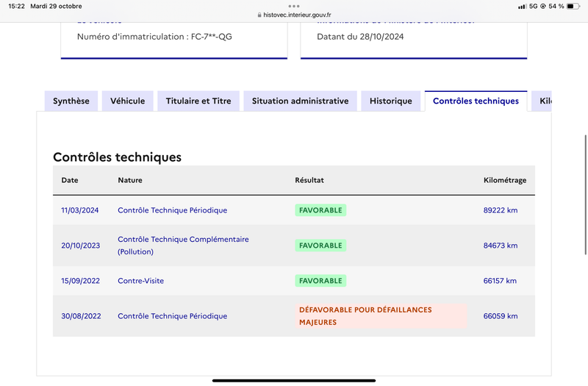Click the Kilométrage column header

point(505,180)
